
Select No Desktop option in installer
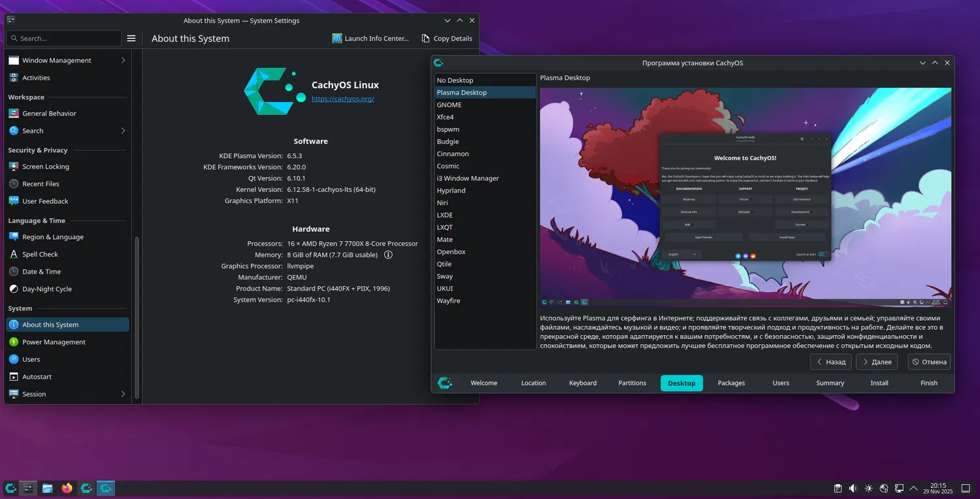tap(485, 80)
